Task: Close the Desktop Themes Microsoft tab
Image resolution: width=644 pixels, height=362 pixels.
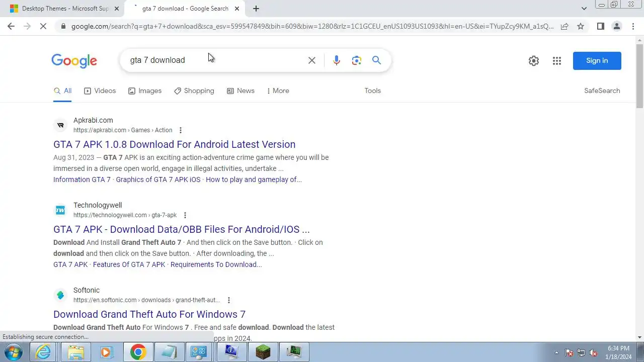Action: pyautogui.click(x=117, y=9)
